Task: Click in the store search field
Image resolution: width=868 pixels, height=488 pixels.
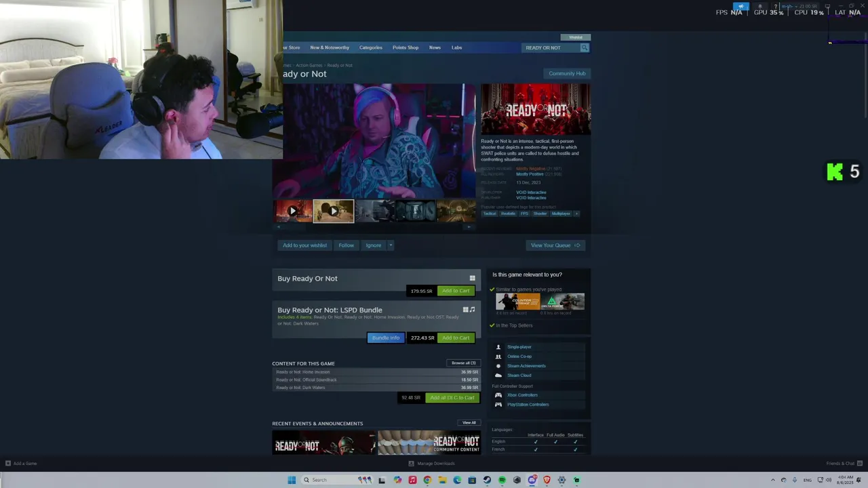Action: coord(551,47)
